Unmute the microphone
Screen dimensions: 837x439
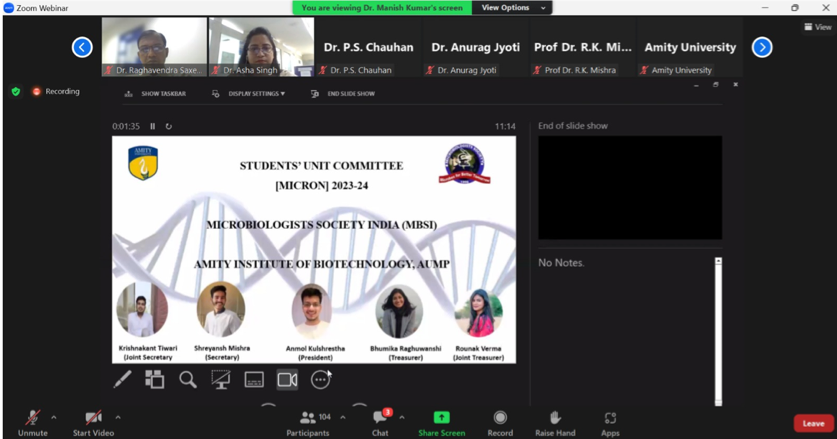(x=33, y=423)
